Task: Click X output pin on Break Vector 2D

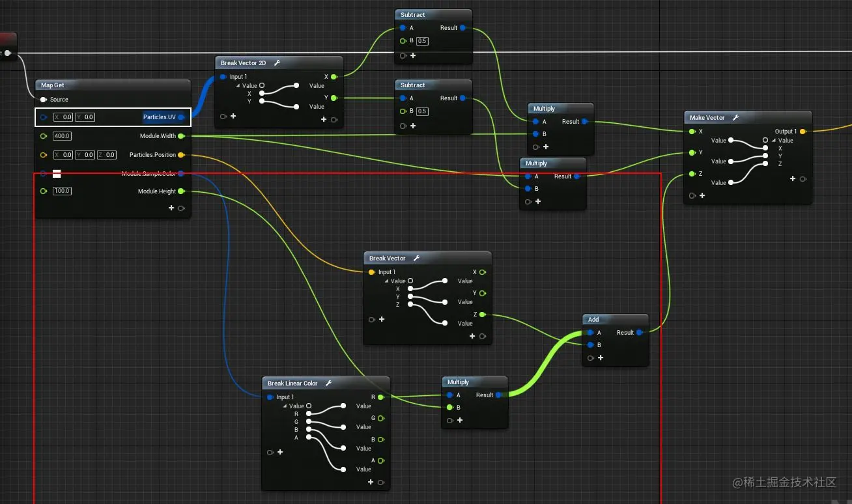Action: point(334,77)
